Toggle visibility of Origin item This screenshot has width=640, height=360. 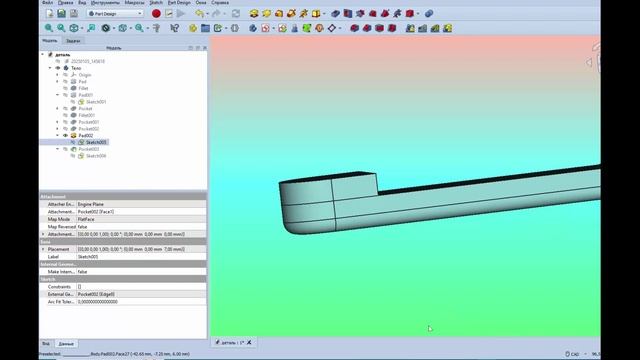coord(65,75)
